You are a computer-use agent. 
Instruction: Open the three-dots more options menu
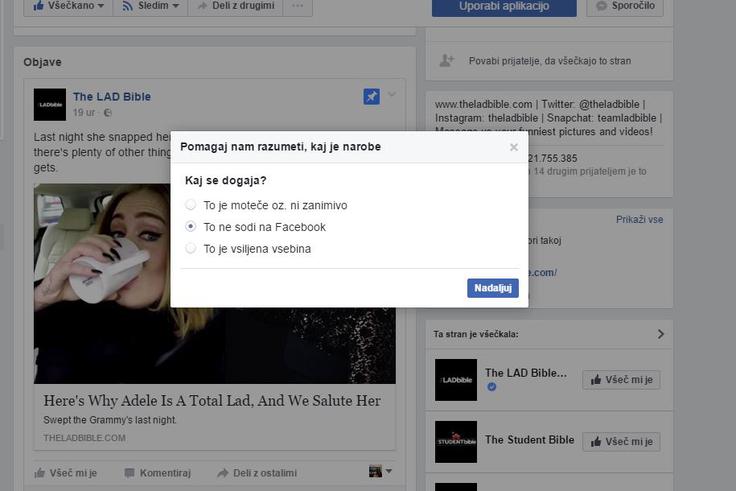click(298, 6)
